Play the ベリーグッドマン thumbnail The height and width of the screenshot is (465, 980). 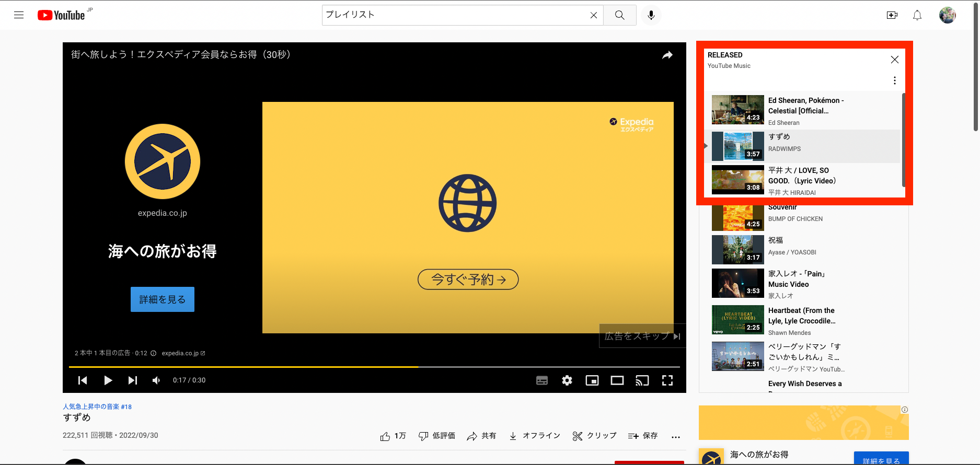(738, 356)
